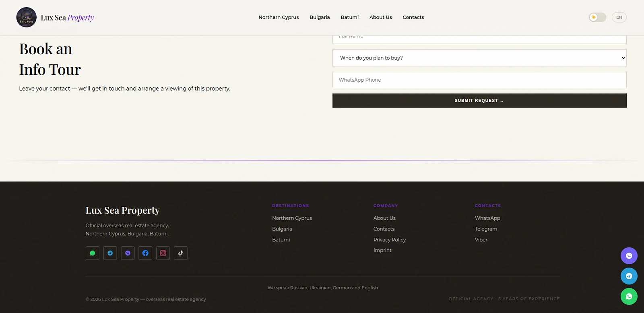Expand the 'When do you plan to buy?' dropdown
The image size is (644, 313).
tap(479, 58)
